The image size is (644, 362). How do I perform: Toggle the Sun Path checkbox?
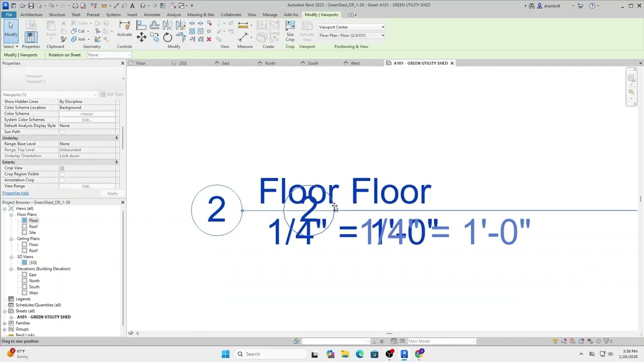62,132
